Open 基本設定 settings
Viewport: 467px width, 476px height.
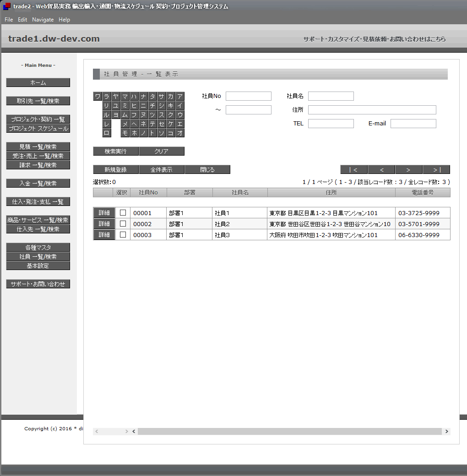[x=38, y=265]
